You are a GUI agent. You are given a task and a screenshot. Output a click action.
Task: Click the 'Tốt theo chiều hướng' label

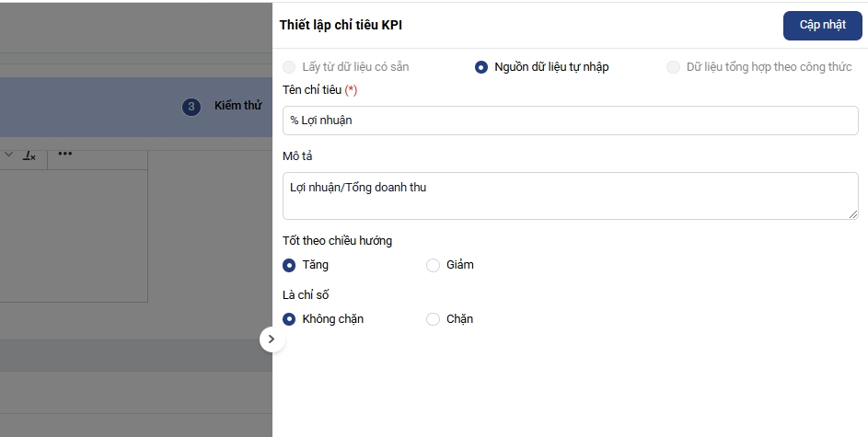pyautogui.click(x=337, y=241)
